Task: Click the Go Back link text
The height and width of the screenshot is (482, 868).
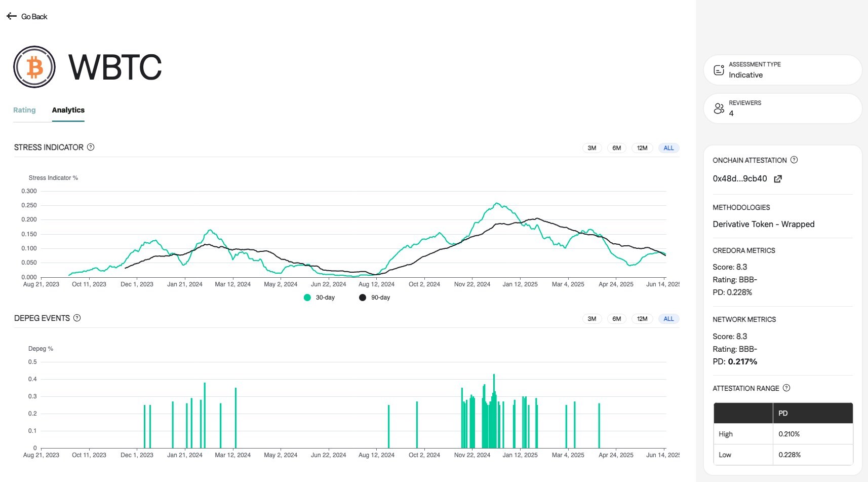Action: tap(34, 17)
